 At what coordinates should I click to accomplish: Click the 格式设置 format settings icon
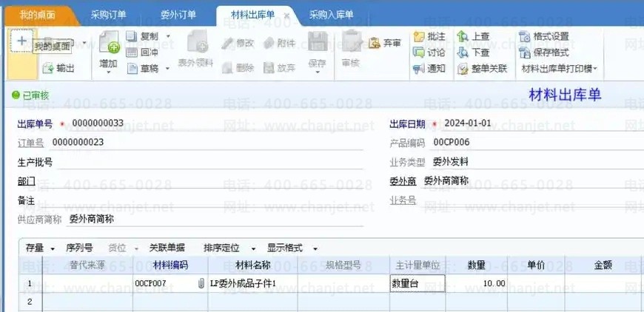click(x=525, y=36)
